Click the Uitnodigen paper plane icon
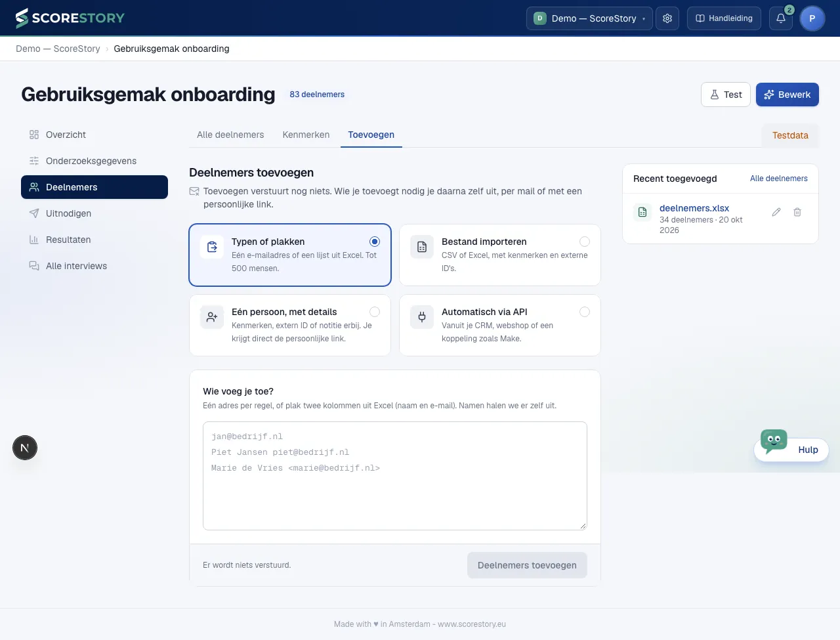This screenshot has height=640, width=840. [34, 213]
